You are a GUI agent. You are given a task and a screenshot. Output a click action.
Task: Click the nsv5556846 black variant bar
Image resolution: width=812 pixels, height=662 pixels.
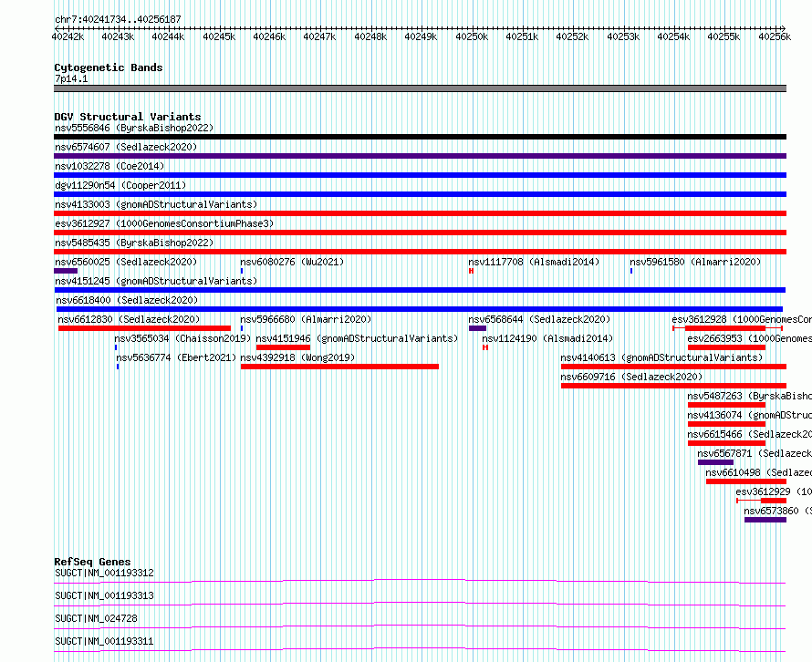(x=420, y=137)
